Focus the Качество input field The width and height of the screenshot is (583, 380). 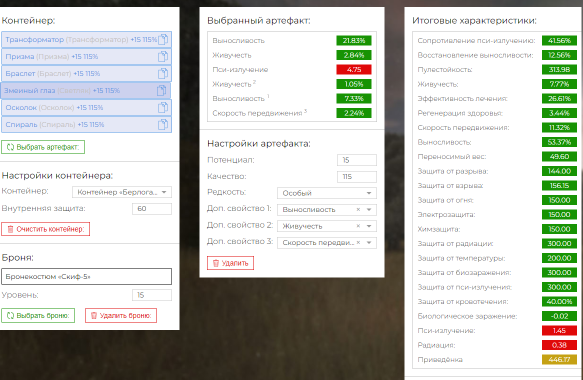pos(357,177)
